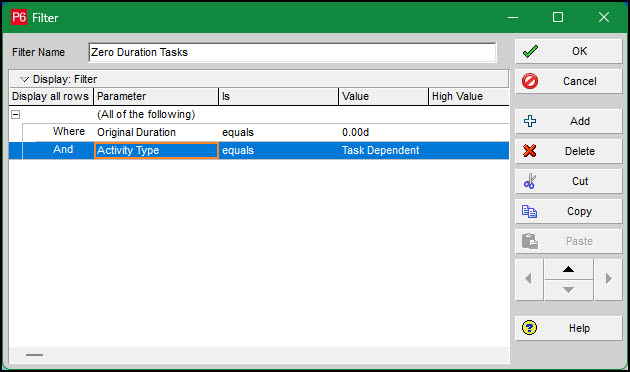This screenshot has height=372, width=630.
Task: Select the Original Duration parameter cell
Action: 156,132
